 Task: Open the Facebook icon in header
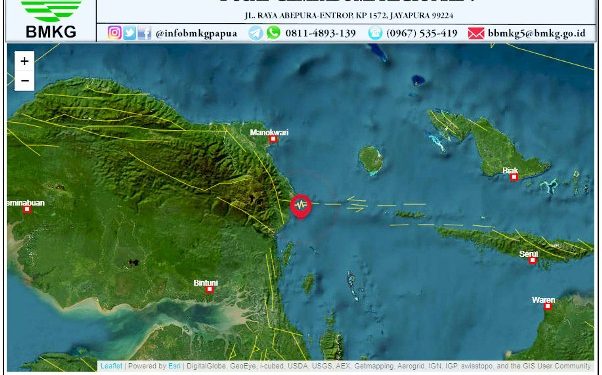pos(144,33)
